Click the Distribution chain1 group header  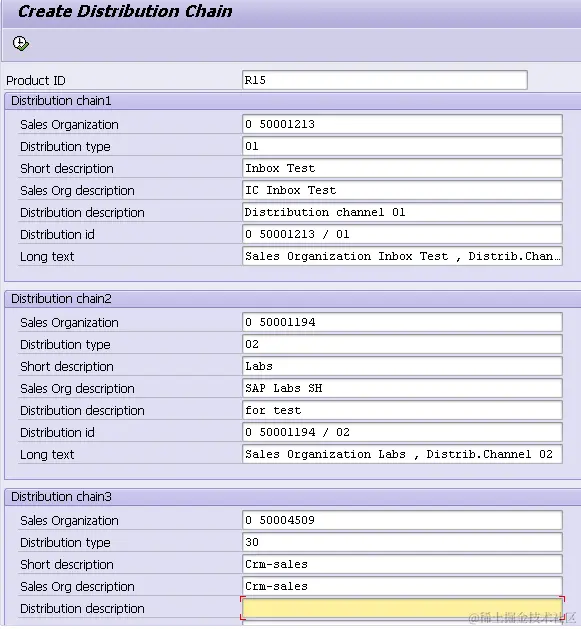292,101
